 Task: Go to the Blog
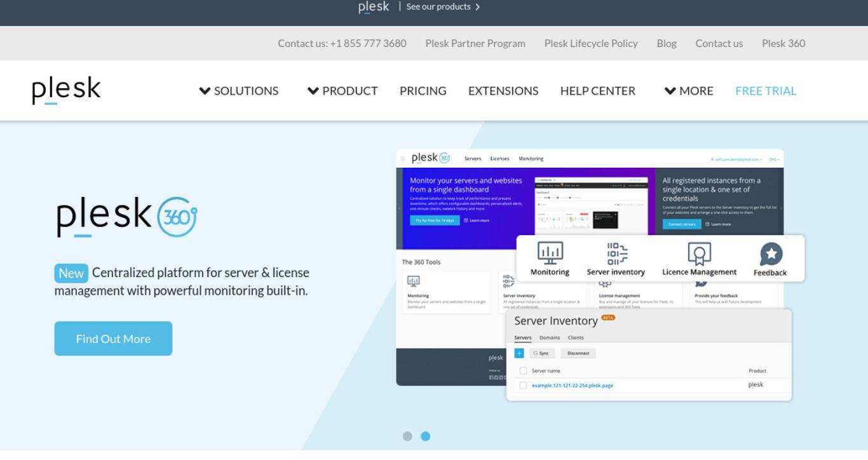click(x=667, y=43)
